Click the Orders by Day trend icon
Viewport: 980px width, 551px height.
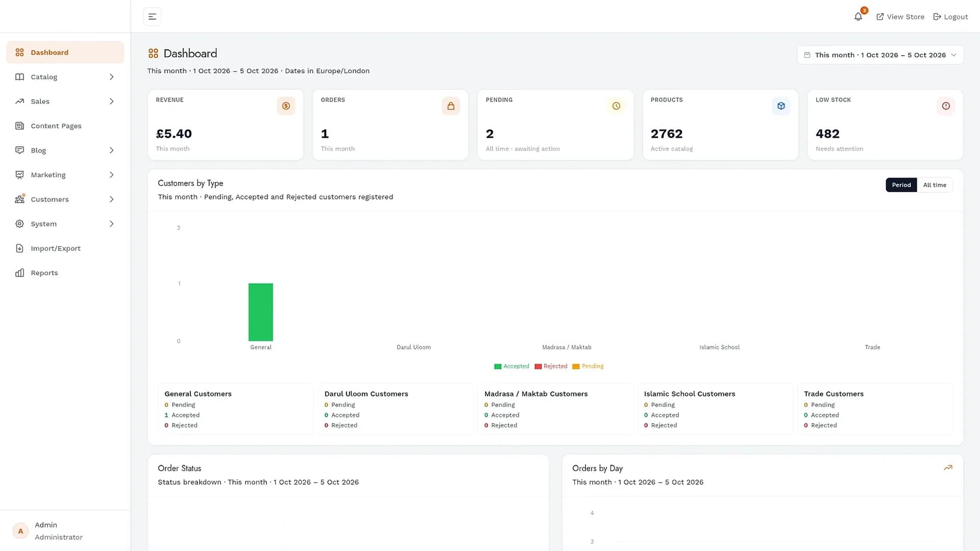click(948, 467)
